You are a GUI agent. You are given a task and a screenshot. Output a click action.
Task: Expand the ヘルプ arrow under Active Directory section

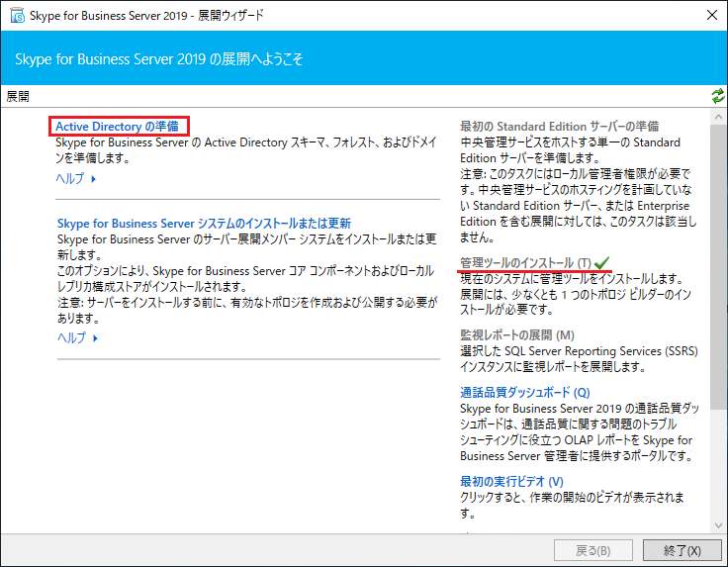click(94, 179)
